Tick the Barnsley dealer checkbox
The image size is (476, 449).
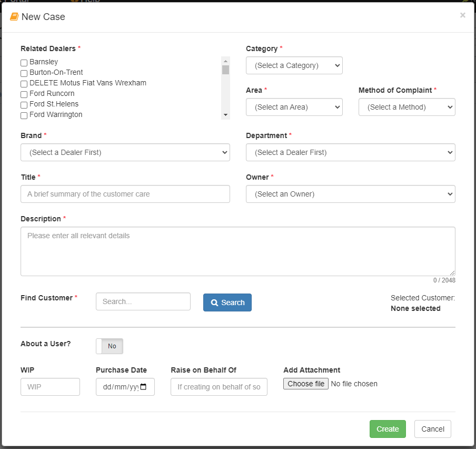tap(24, 63)
